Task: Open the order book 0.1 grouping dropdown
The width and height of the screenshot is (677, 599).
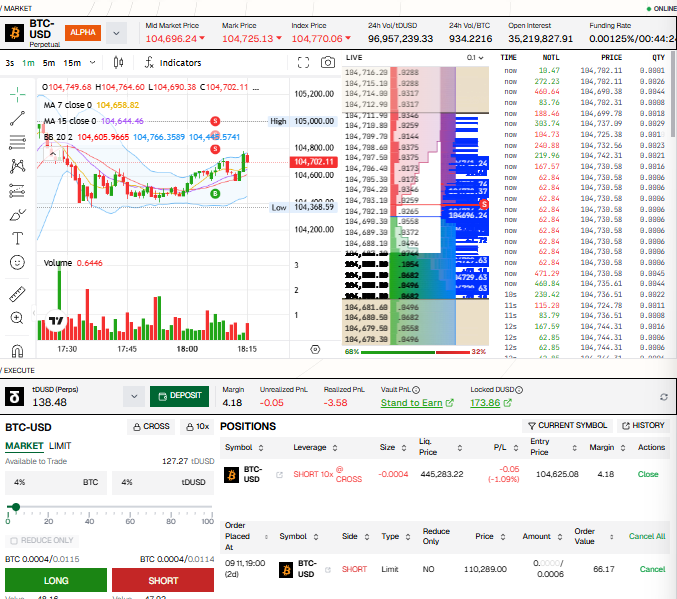Action: [x=475, y=57]
